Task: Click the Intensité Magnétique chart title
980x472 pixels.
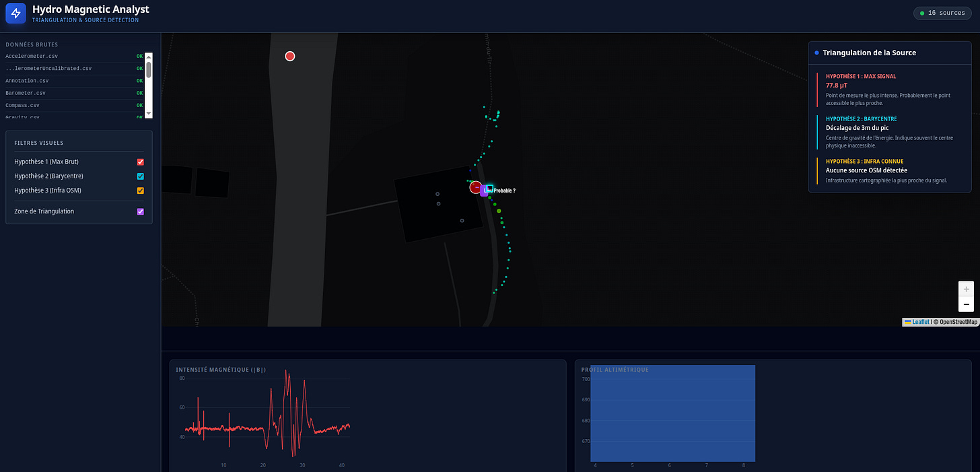Action: tap(221, 370)
